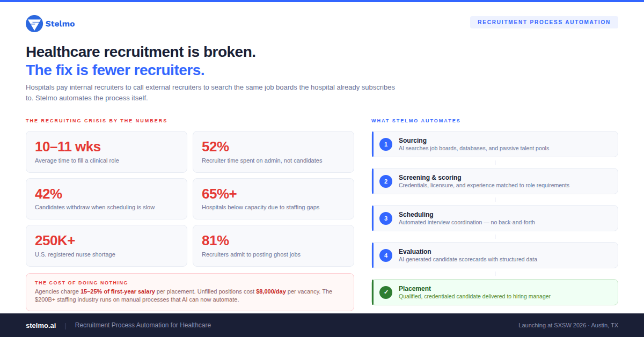Screen dimensions: 644x337
Task: Click the 42% candidates withdraw card
Action: pyautogui.click(x=106, y=199)
